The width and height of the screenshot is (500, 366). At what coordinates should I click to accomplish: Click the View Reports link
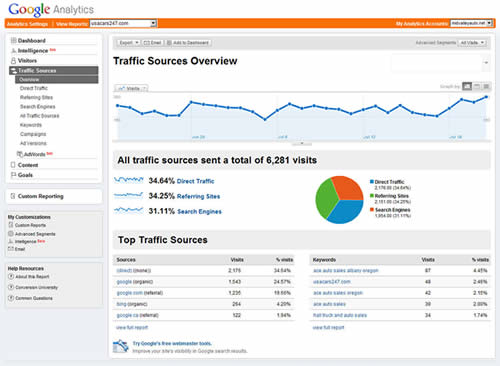72,24
